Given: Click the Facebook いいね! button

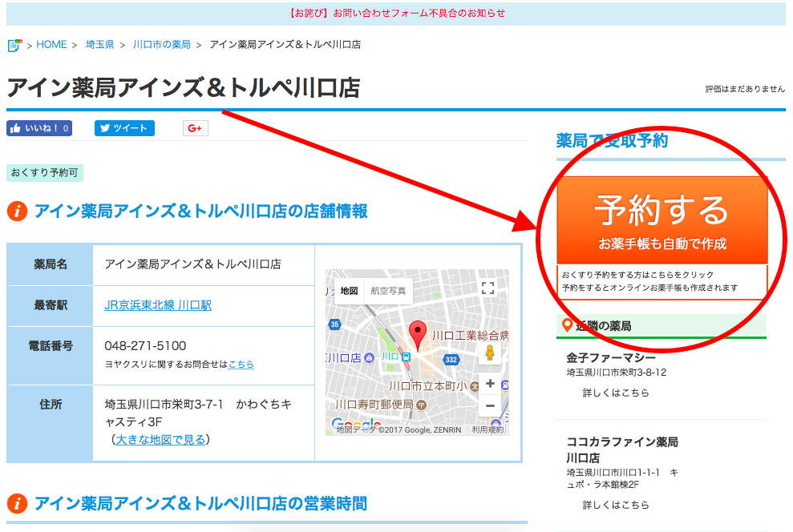Looking at the screenshot, I should pyautogui.click(x=39, y=128).
